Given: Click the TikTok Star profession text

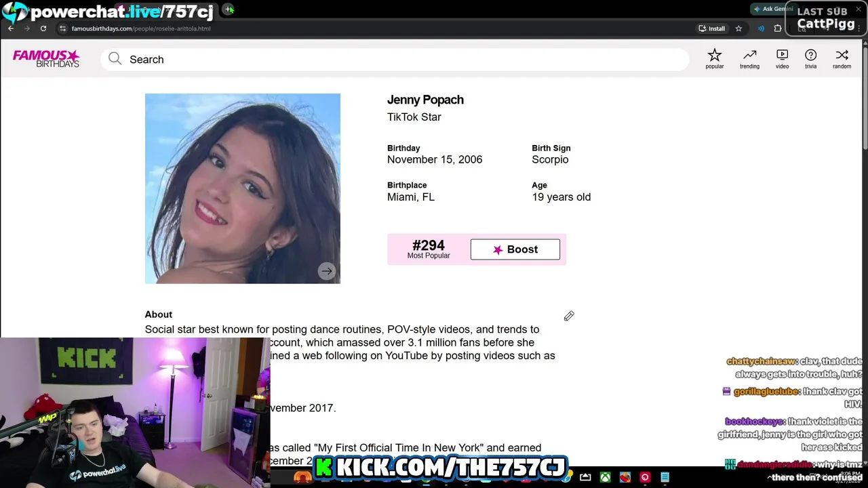Looking at the screenshot, I should coord(414,117).
